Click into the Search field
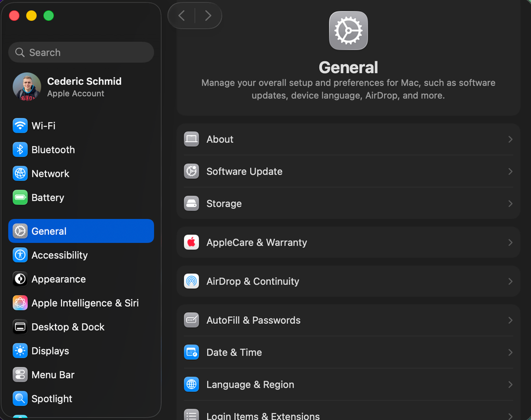Image resolution: width=531 pixels, height=420 pixels. [81, 52]
